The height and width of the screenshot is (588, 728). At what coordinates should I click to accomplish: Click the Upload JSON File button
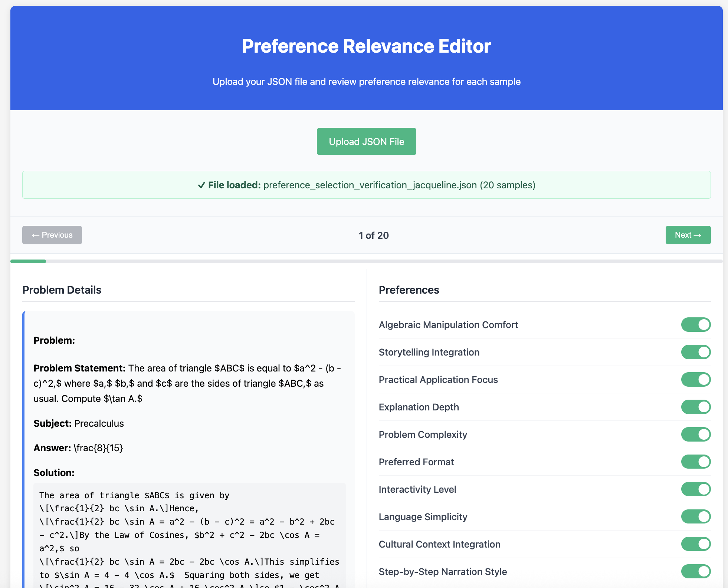coord(366,142)
